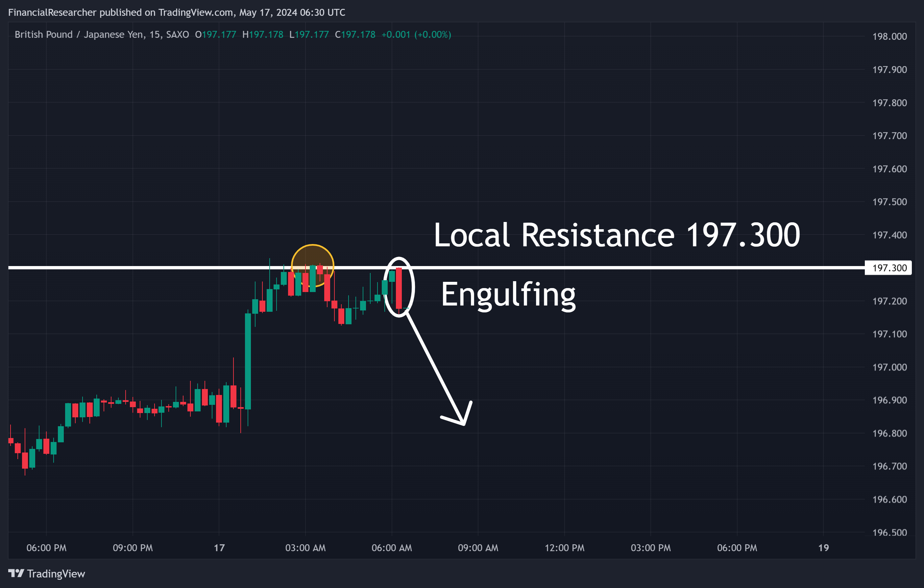Screen dimensions: 924x588
Task: Click the 197.300 price label tag
Action: pyautogui.click(x=888, y=268)
